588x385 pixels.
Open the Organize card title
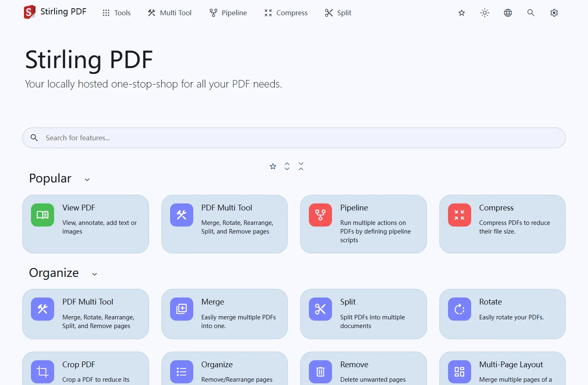(217, 364)
